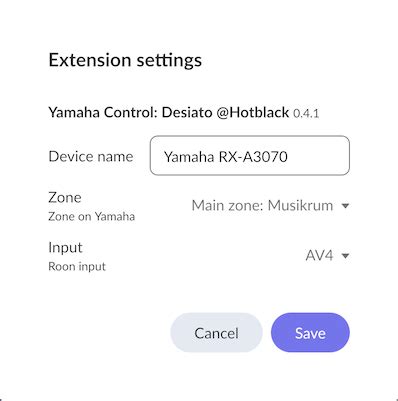Click the Input dropdown arrow icon

(x=346, y=256)
